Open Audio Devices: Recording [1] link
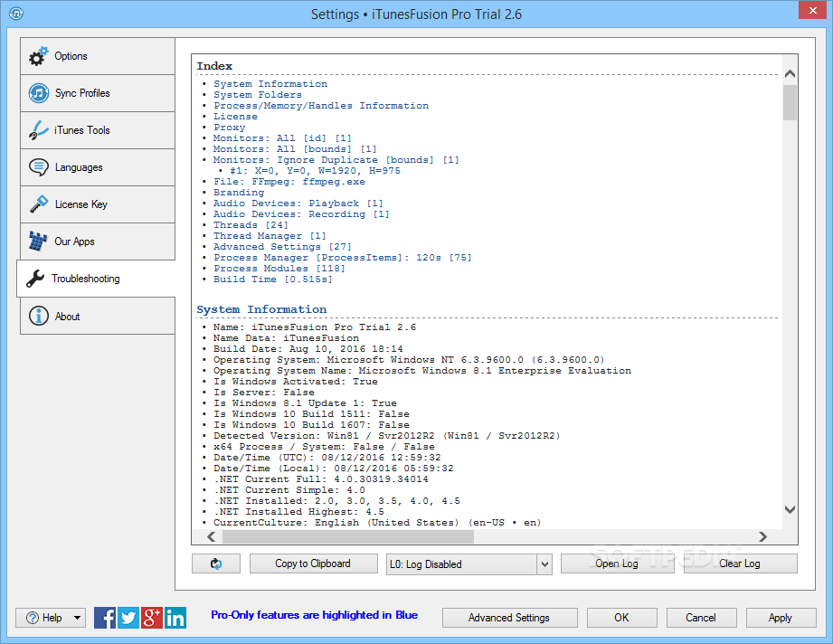This screenshot has height=644, width=833. pyautogui.click(x=301, y=214)
